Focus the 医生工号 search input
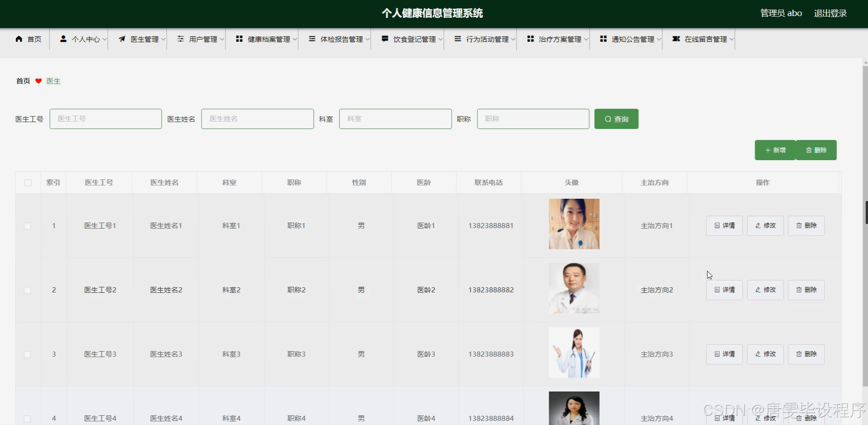 pos(106,119)
